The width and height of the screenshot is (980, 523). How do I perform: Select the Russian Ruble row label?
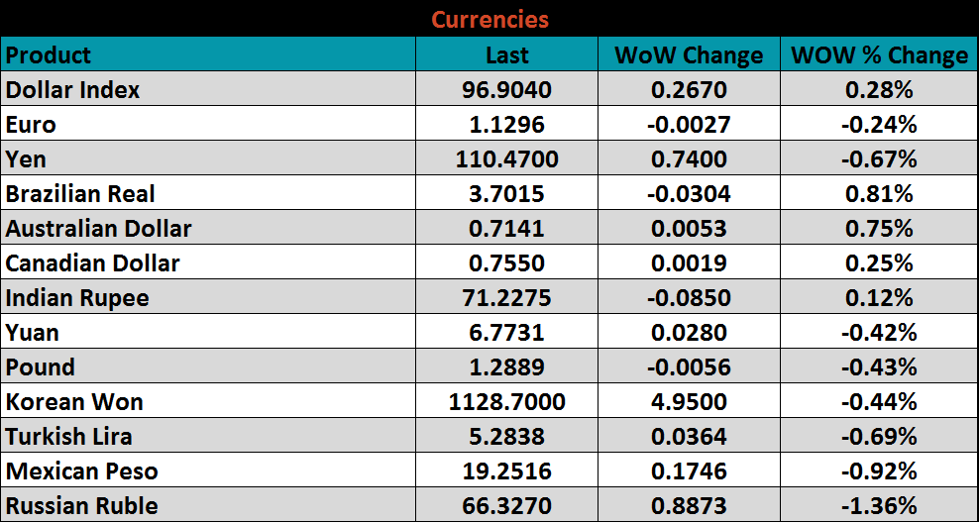(x=82, y=506)
